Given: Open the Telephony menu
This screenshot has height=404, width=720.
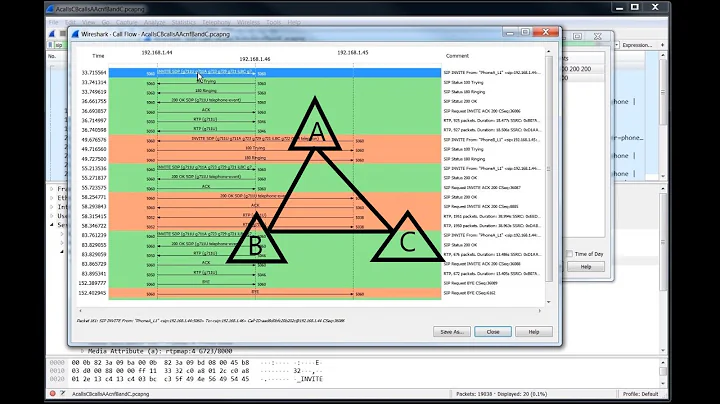Looking at the screenshot, I should (x=216, y=22).
